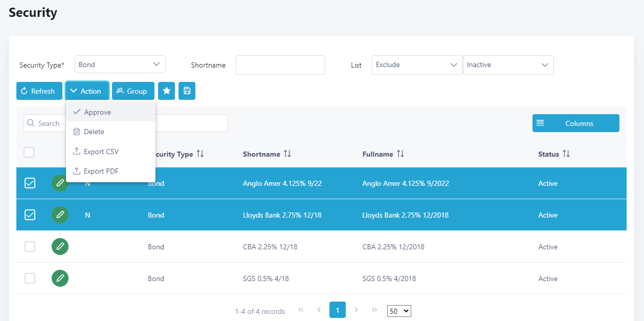This screenshot has height=321, width=644.
Task: Click edit pencil for CBA 2.25% row
Action: (60, 247)
